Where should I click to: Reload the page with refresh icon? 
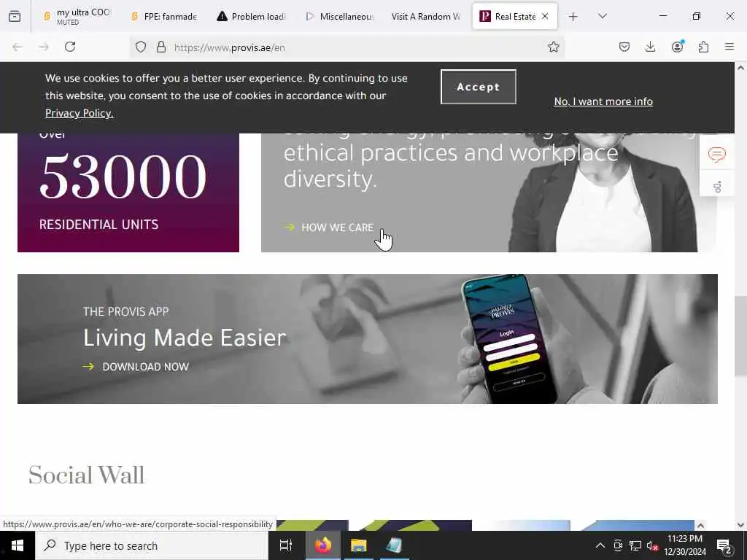tap(70, 47)
